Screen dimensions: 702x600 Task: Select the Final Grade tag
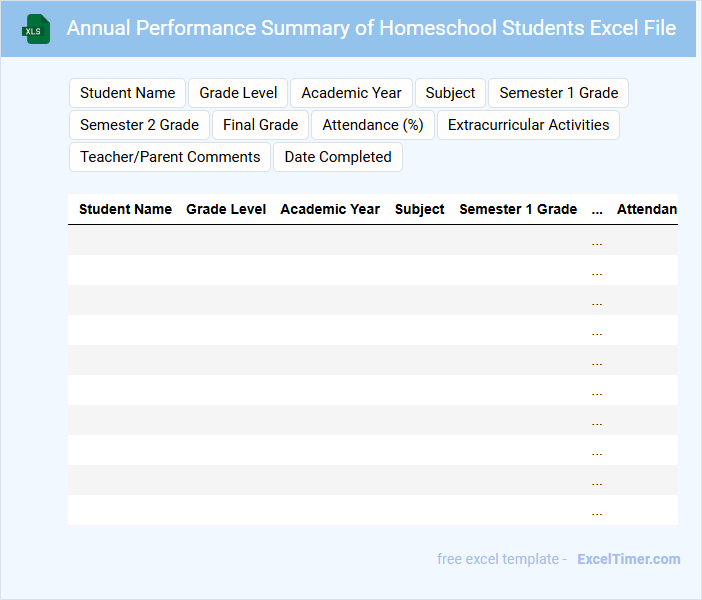[x=261, y=125]
